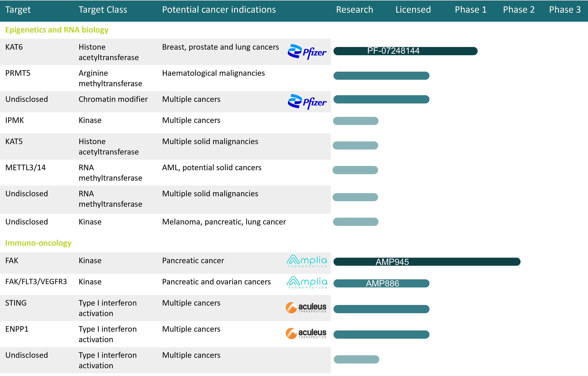Click the AMP886 pipeline bar
588x376 pixels.
[381, 283]
